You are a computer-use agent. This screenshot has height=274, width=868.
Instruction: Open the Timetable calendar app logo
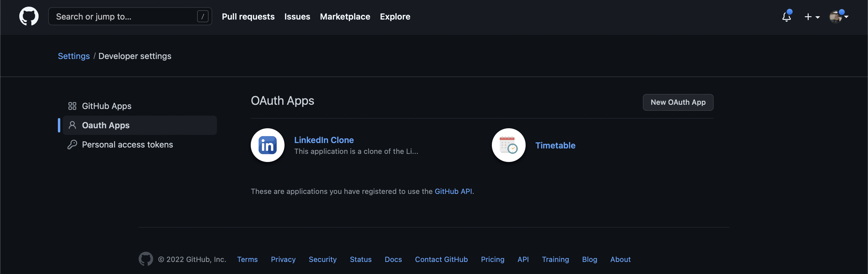[x=508, y=145]
